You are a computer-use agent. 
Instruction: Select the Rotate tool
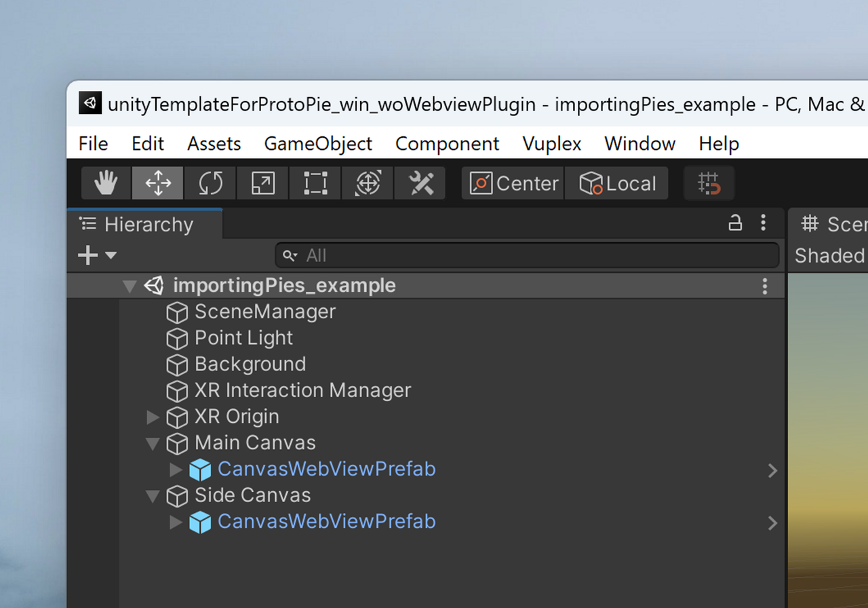[x=211, y=183]
